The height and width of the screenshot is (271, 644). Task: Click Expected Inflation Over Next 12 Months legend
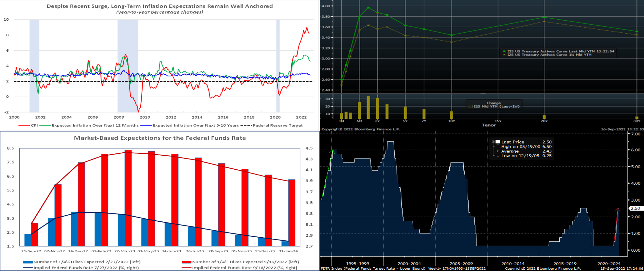95,125
